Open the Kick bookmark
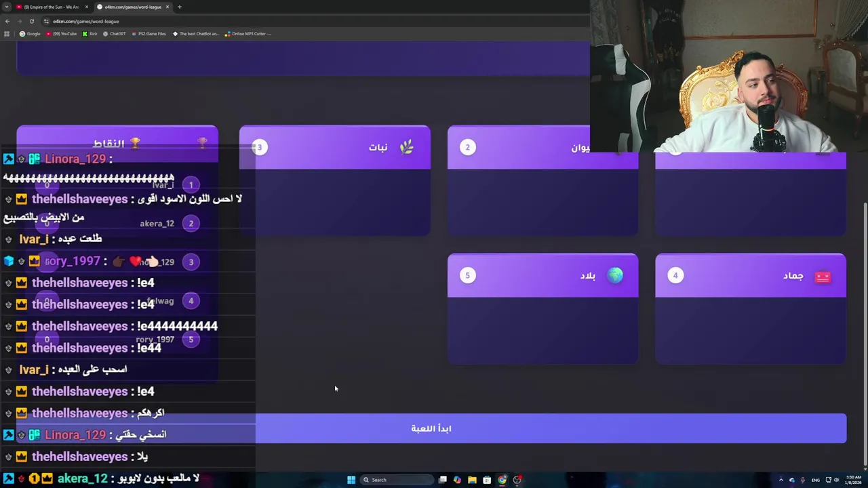868x488 pixels. coord(90,34)
